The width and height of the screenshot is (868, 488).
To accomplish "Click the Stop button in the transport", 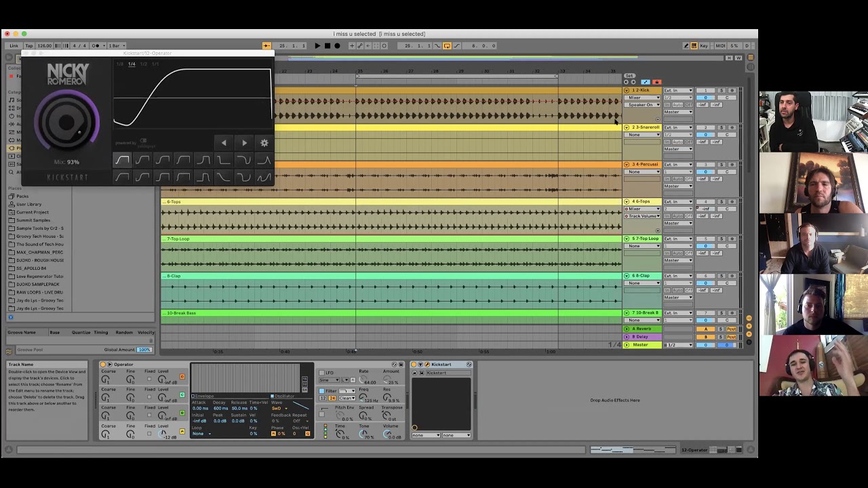I will 327,46.
